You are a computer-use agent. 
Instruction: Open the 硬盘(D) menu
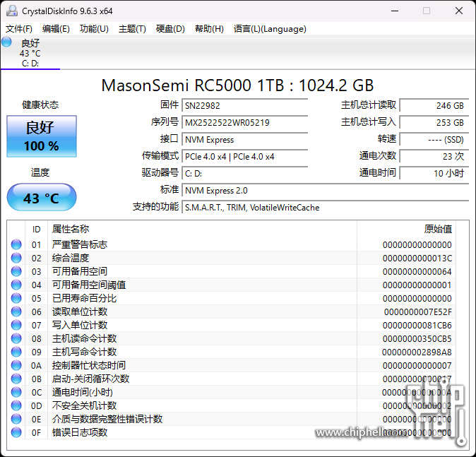click(170, 29)
